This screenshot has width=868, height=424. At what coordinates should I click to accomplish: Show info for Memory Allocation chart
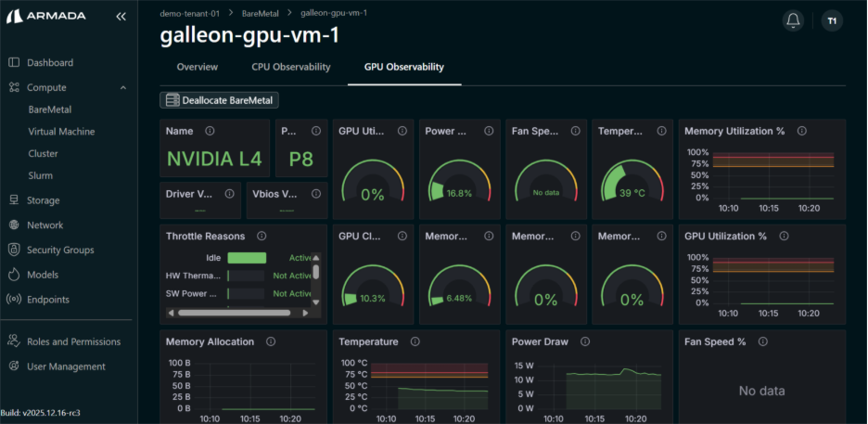[271, 341]
